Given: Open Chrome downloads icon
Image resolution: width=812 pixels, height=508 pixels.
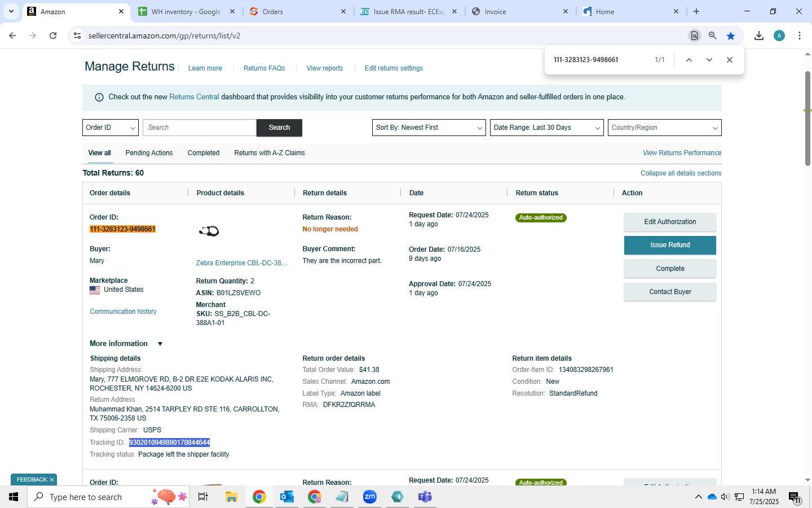Looking at the screenshot, I should [759, 36].
